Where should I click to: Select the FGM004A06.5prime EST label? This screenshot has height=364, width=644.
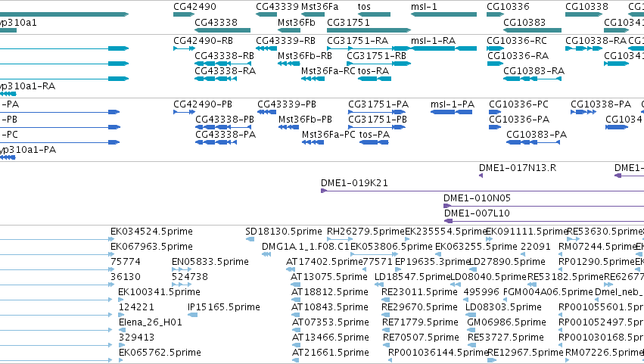click(548, 293)
